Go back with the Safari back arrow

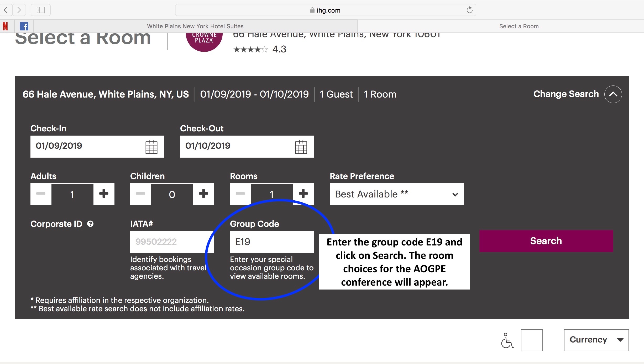[x=6, y=10]
